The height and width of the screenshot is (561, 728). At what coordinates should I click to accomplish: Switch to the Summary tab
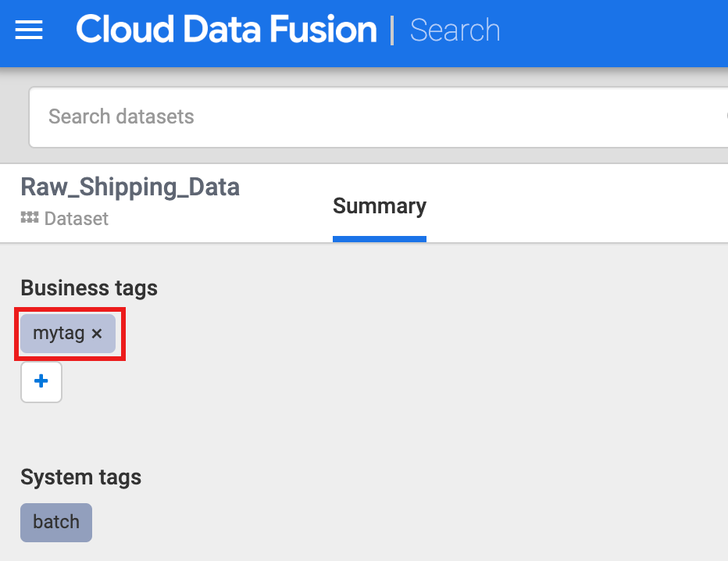tap(380, 206)
